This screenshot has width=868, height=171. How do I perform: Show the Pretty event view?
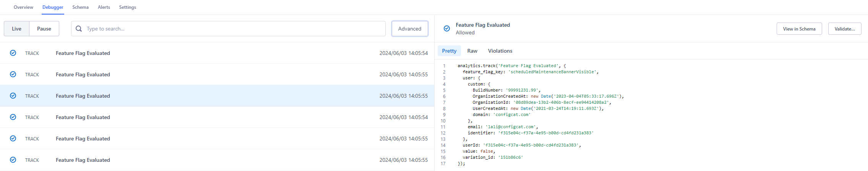coord(449,51)
